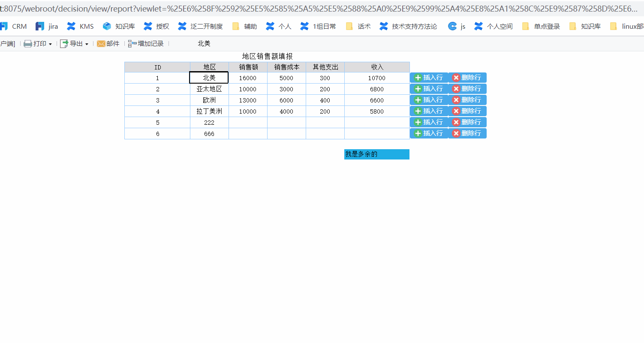Screen dimensions: 644x343
Task: Open the 泛二开制度 bookmark
Action: click(200, 26)
